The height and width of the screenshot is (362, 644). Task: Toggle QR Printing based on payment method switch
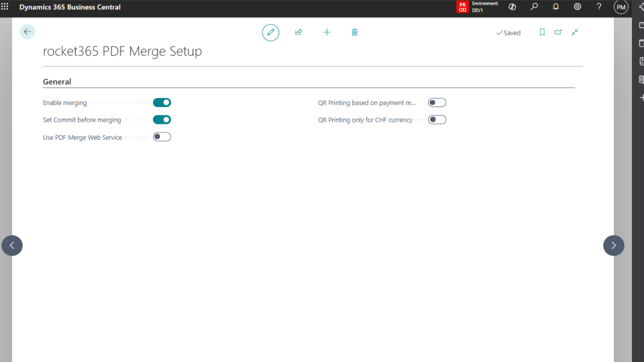(x=437, y=102)
